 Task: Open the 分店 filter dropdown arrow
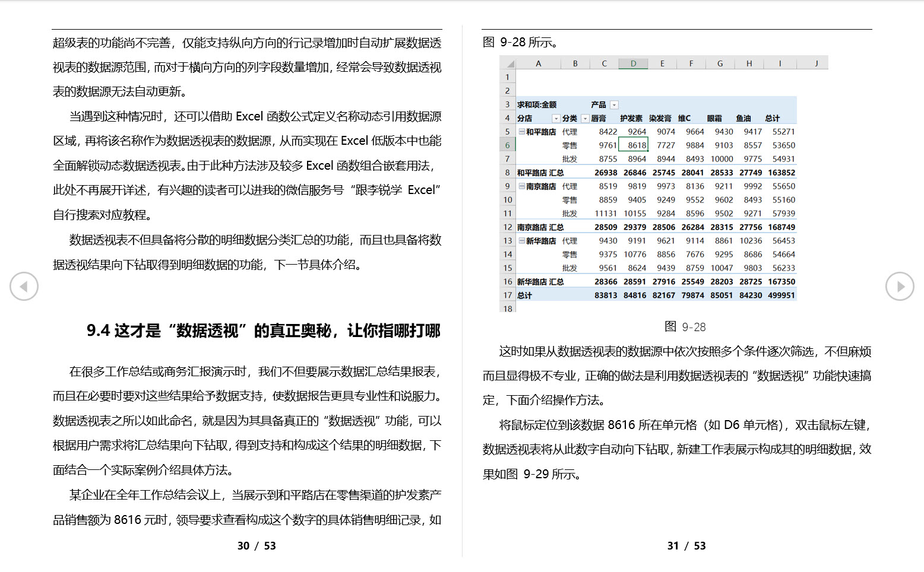(x=556, y=119)
